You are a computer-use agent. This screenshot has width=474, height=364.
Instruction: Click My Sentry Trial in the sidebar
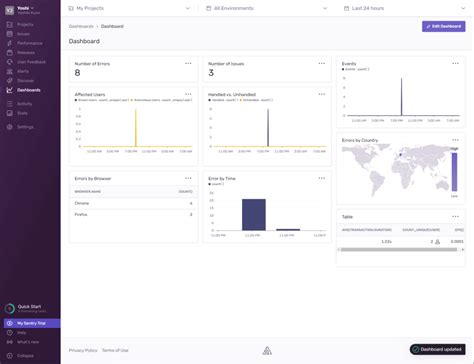click(32, 323)
